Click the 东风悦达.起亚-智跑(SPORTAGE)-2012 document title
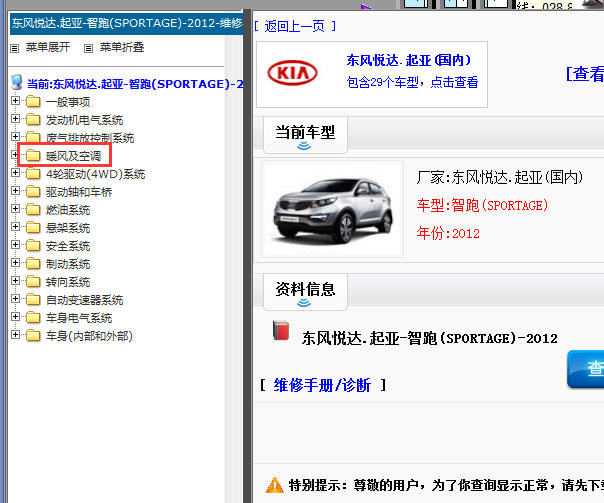This screenshot has height=503, width=604. 430,339
